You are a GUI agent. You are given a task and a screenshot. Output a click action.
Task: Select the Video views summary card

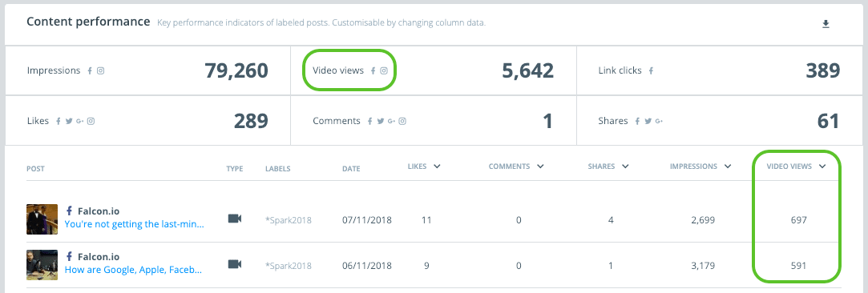[x=434, y=70]
